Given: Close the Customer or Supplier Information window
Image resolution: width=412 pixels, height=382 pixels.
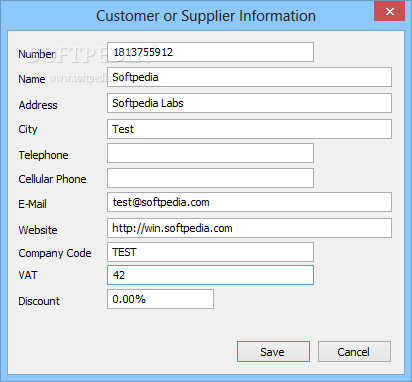Looking at the screenshot, I should point(389,12).
